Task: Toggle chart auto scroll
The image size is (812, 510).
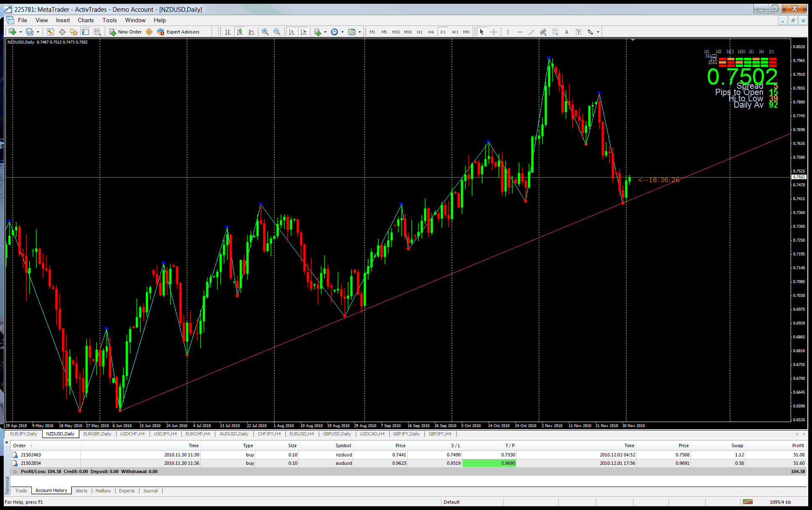Action: coord(292,32)
